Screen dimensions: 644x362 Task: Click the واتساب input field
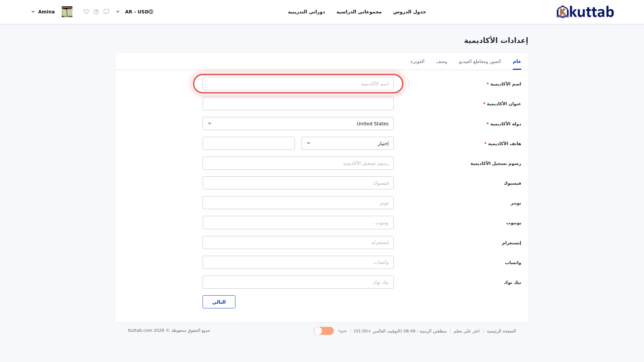(298, 262)
